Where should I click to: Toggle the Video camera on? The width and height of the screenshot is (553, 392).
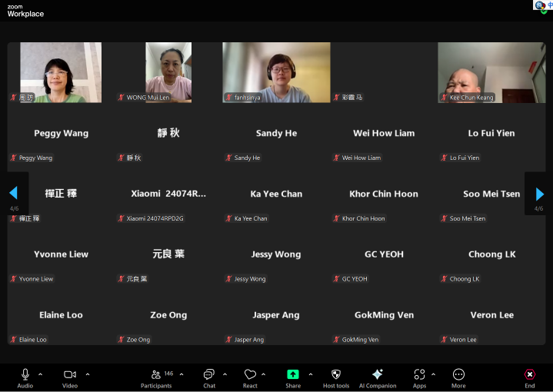pos(70,375)
